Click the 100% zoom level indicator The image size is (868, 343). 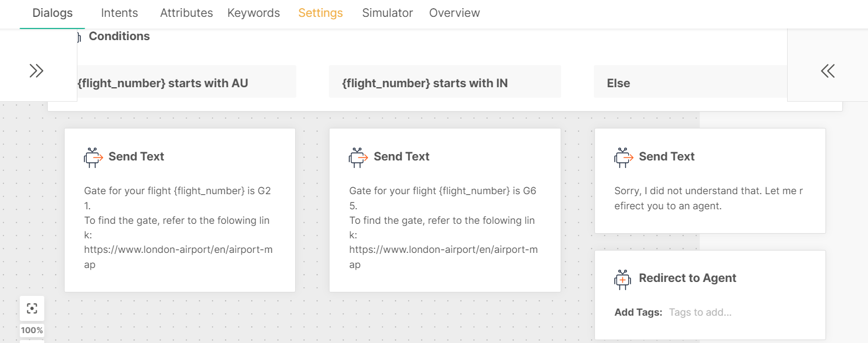(32, 330)
